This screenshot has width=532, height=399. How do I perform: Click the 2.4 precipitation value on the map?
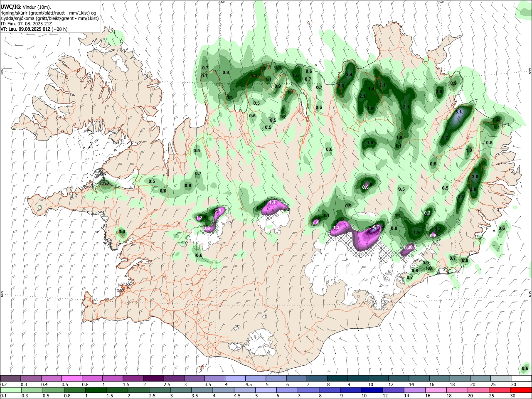tap(349, 75)
